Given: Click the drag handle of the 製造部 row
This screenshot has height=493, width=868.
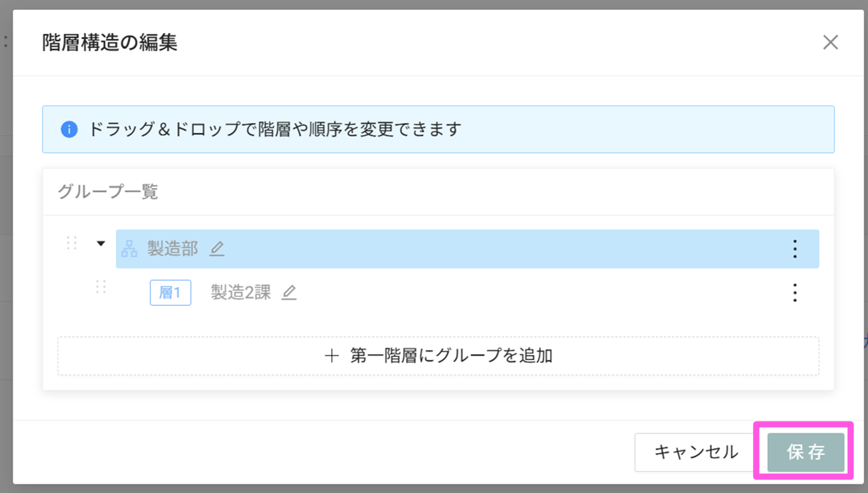Looking at the screenshot, I should point(72,243).
